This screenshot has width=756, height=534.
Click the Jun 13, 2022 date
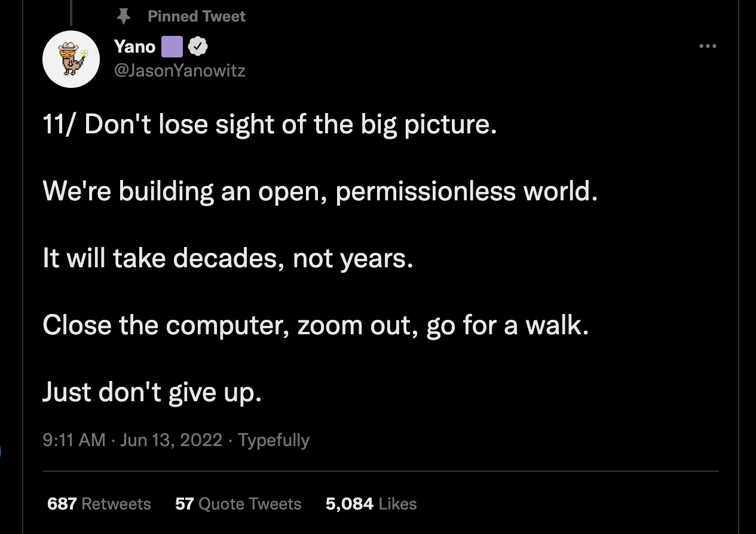coord(171,440)
